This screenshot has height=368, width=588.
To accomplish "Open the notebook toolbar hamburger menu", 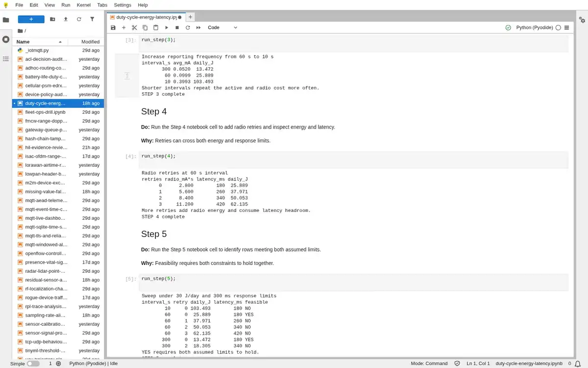I will [x=566, y=27].
